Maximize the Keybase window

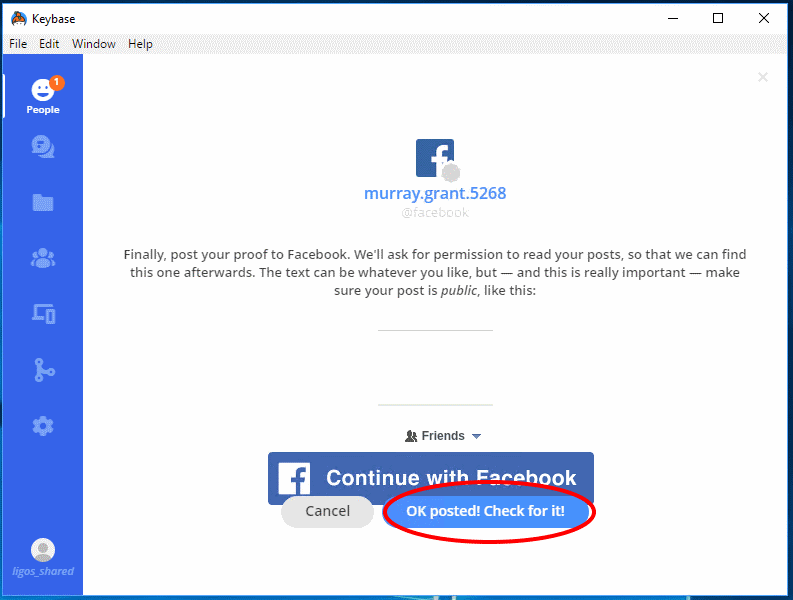coord(718,18)
